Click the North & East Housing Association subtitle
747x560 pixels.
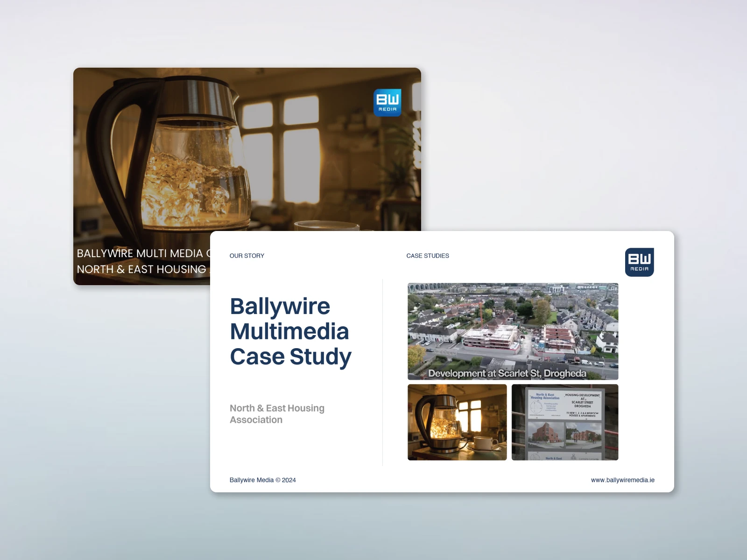point(277,414)
